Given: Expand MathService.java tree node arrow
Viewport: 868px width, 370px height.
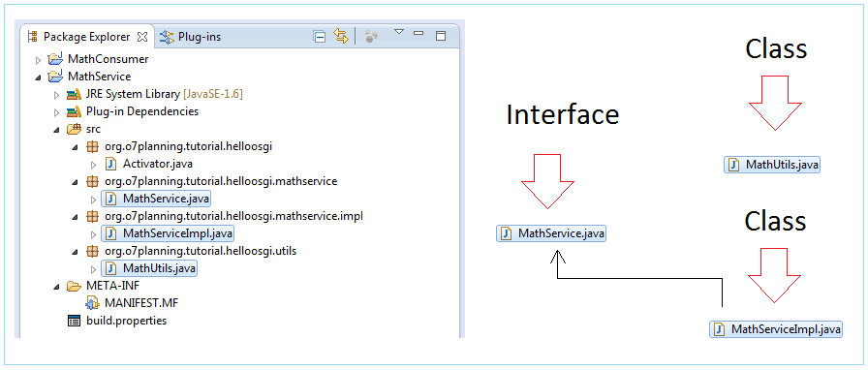Looking at the screenshot, I should click(93, 199).
